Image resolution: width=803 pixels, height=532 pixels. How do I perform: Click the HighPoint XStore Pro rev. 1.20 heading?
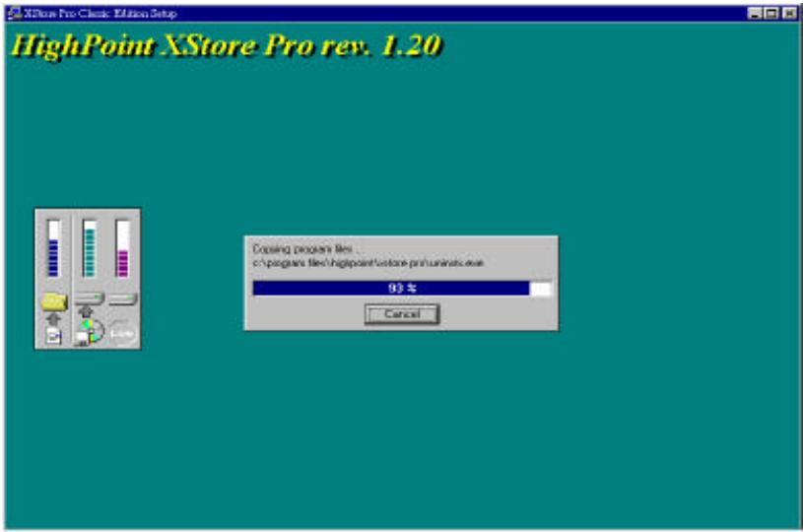tap(226, 45)
